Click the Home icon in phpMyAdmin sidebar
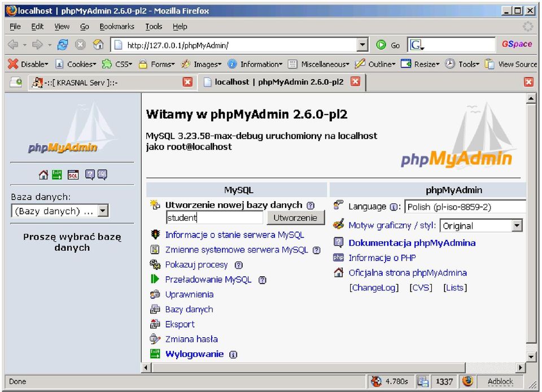 coord(43,175)
